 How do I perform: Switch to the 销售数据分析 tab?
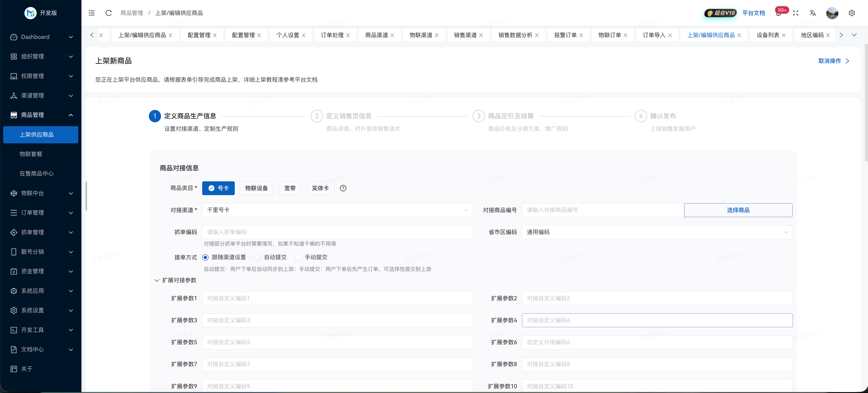point(515,35)
